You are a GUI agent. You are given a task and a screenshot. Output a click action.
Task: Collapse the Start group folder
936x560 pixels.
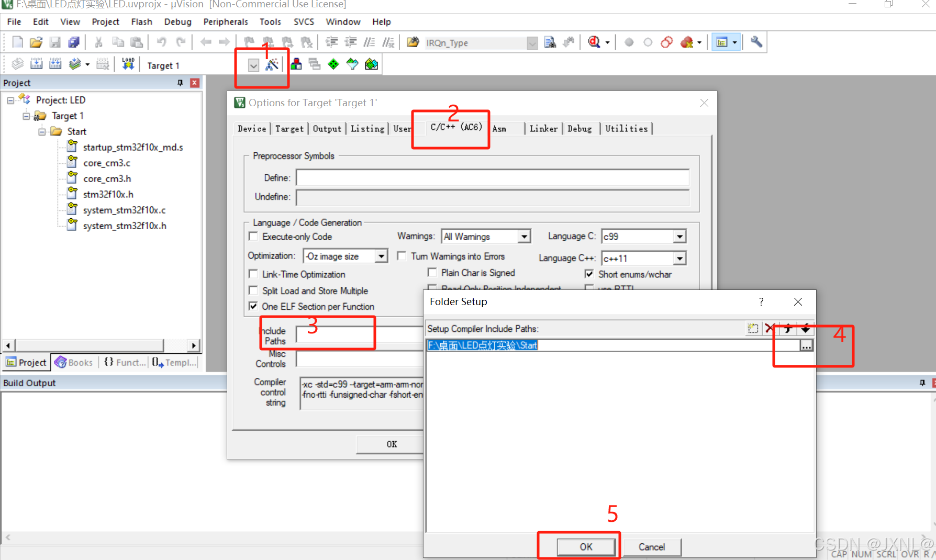point(42,131)
